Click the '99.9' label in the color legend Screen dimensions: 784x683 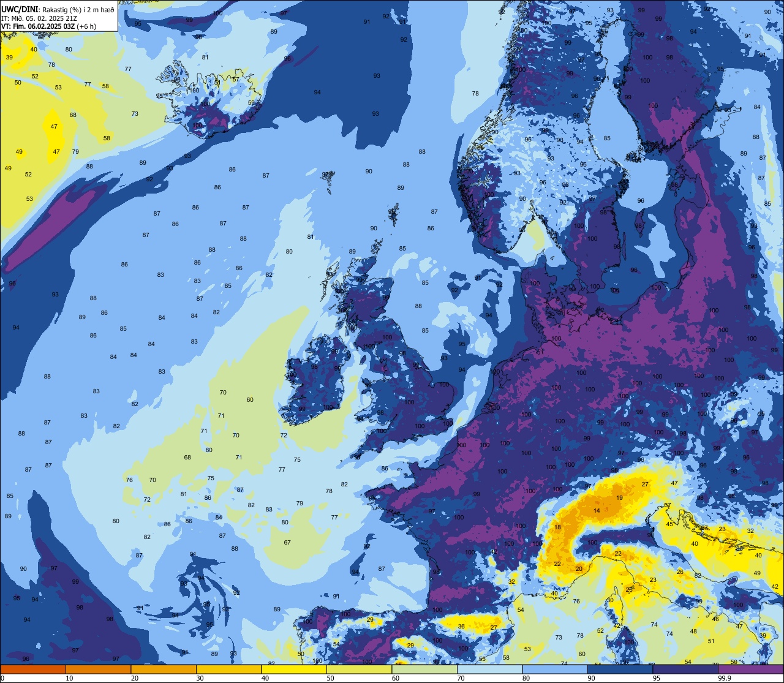click(725, 678)
